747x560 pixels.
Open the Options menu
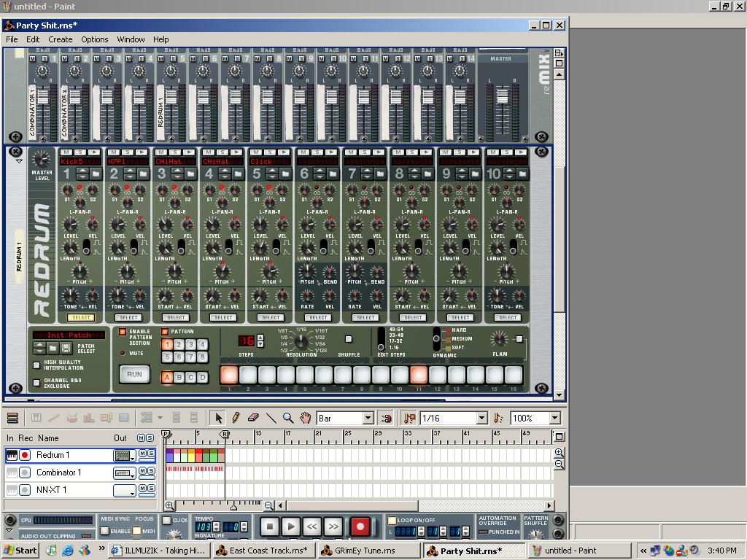tap(95, 39)
